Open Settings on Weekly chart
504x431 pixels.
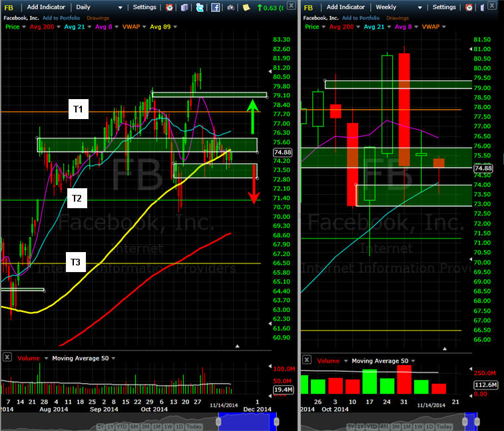coord(444,7)
